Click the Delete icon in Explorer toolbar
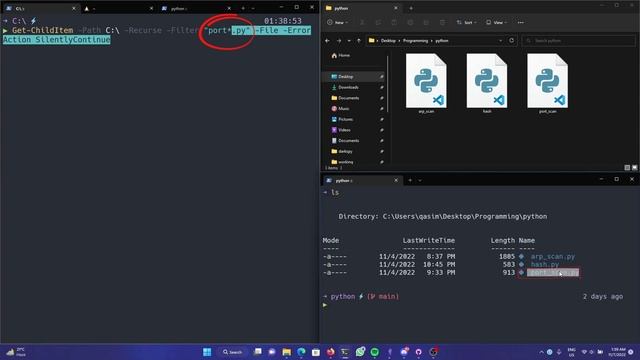The image size is (640, 360). 442,22
